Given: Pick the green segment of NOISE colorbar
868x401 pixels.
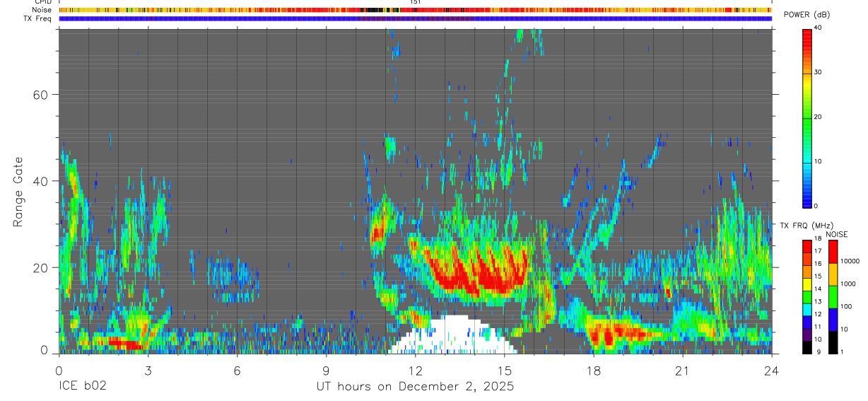Looking at the screenshot, I should [833, 297].
